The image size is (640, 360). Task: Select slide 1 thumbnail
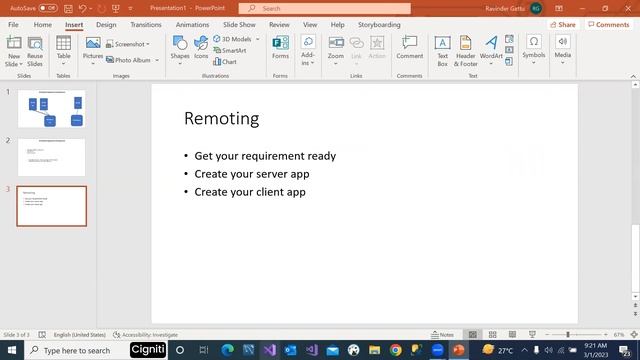[51, 109]
